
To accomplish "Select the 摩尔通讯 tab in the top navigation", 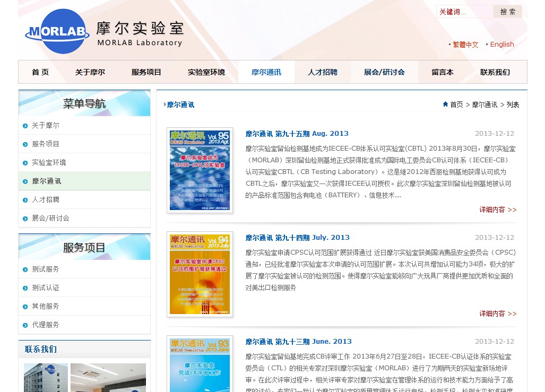I will pyautogui.click(x=266, y=72).
